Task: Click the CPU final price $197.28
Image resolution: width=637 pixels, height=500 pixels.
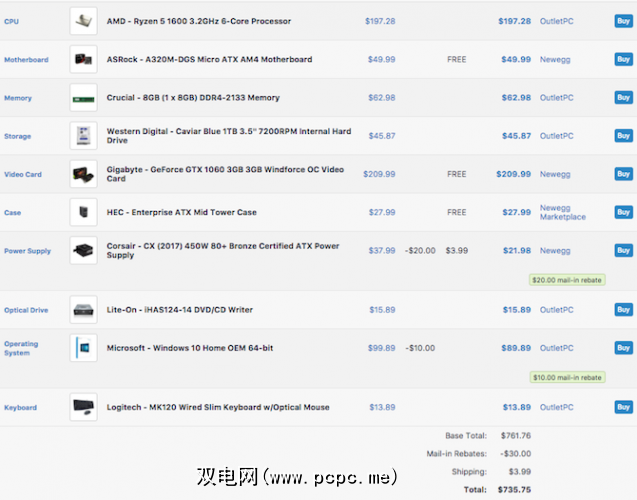Action: (514, 21)
